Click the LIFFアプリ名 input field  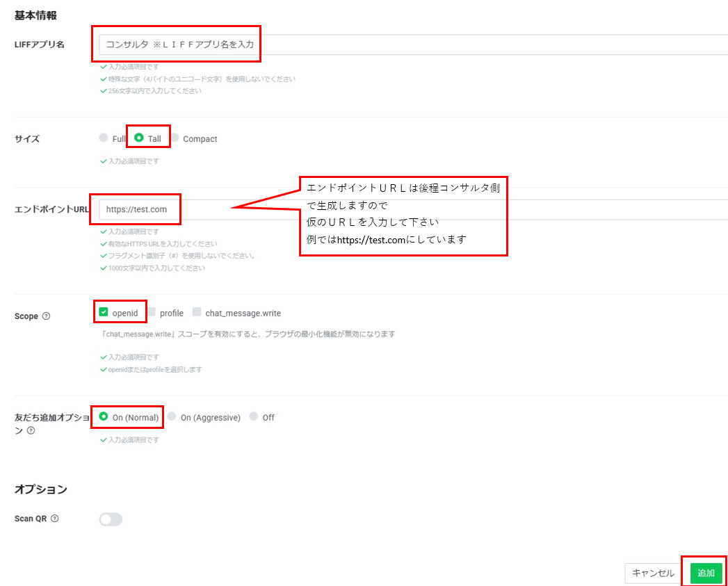(x=413, y=44)
